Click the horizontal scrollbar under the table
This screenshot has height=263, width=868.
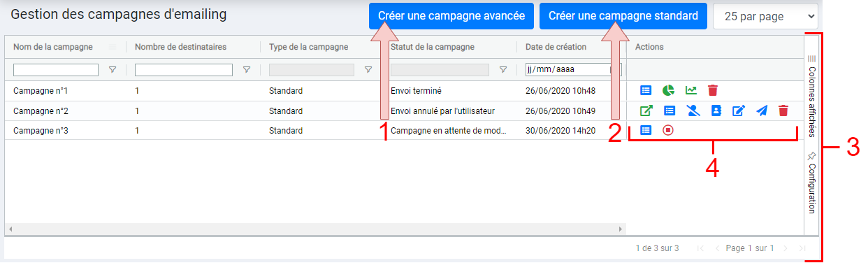314,229
